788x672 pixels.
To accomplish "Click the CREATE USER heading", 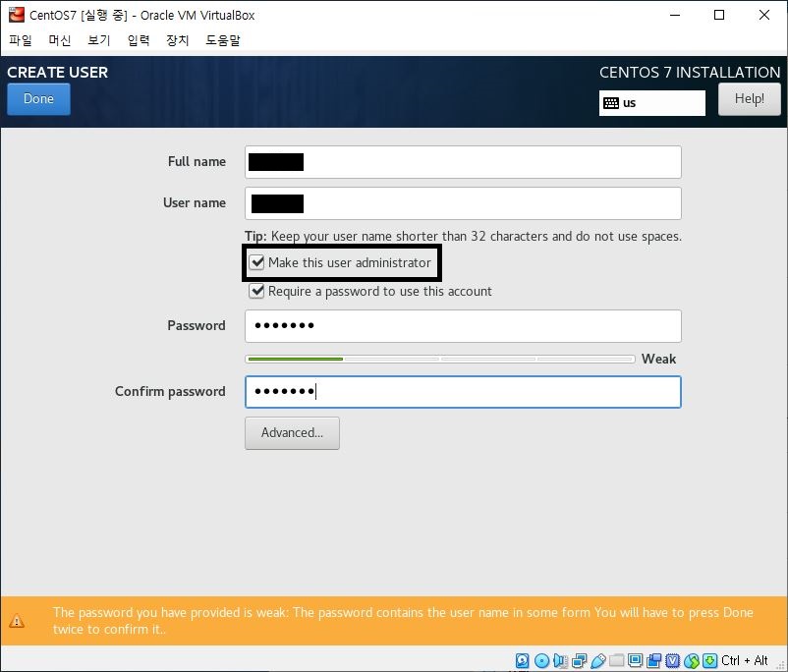I will (x=57, y=73).
